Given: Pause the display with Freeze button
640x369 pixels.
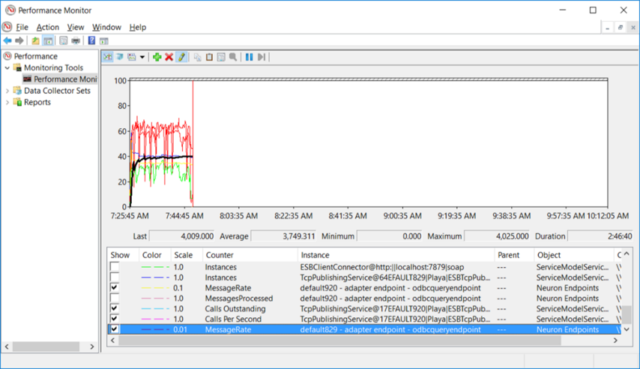Looking at the screenshot, I should tap(249, 57).
